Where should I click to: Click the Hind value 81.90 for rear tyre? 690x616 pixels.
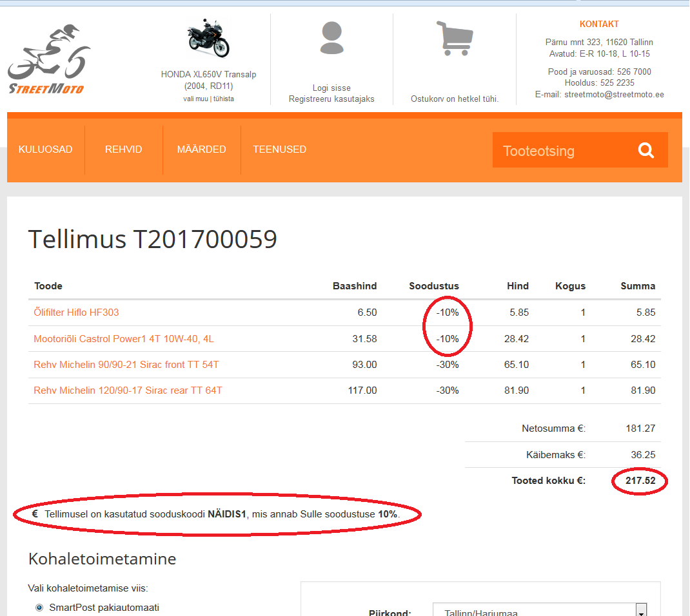516,390
